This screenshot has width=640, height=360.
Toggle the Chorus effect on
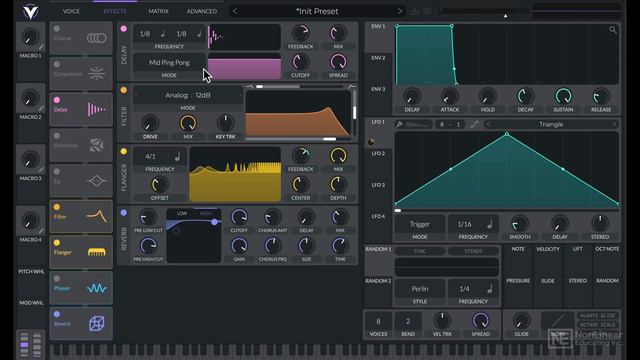pyautogui.click(x=57, y=29)
